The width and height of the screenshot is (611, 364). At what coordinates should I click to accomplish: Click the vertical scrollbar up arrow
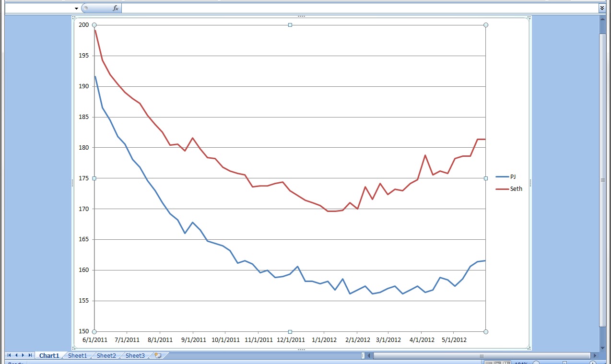coord(602,18)
